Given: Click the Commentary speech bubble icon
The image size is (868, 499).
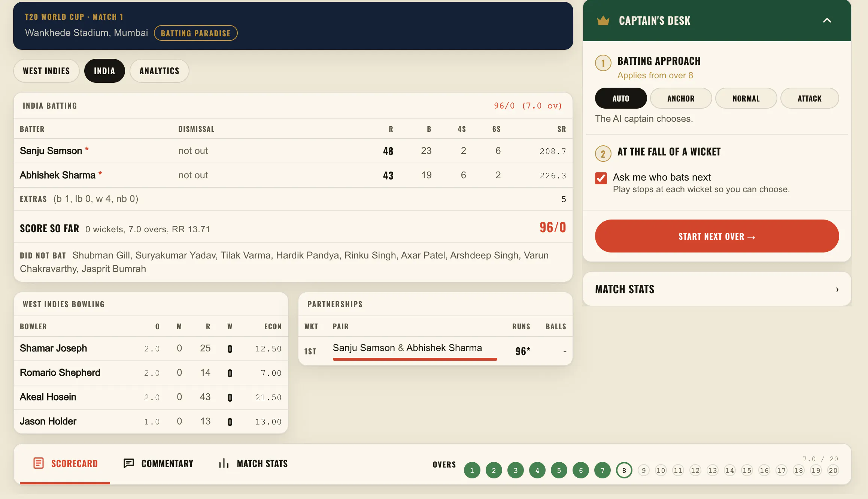Looking at the screenshot, I should (128, 463).
